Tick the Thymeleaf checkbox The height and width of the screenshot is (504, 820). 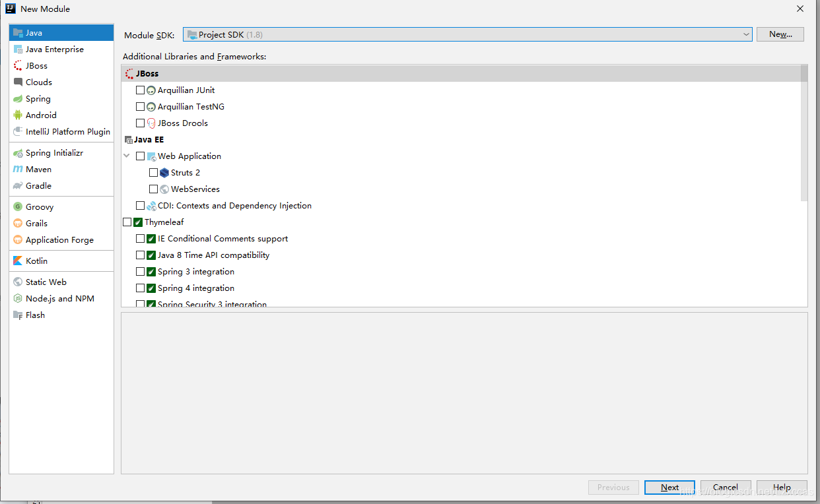point(127,222)
